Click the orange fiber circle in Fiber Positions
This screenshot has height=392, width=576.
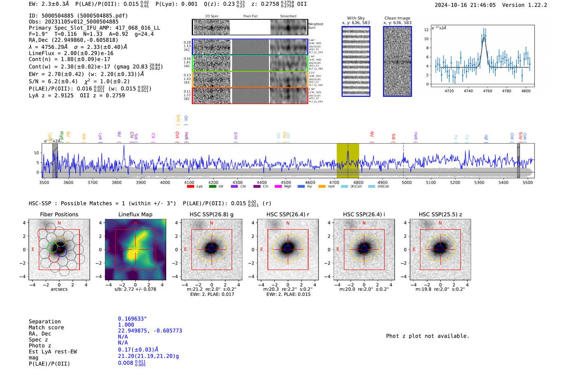click(x=60, y=241)
